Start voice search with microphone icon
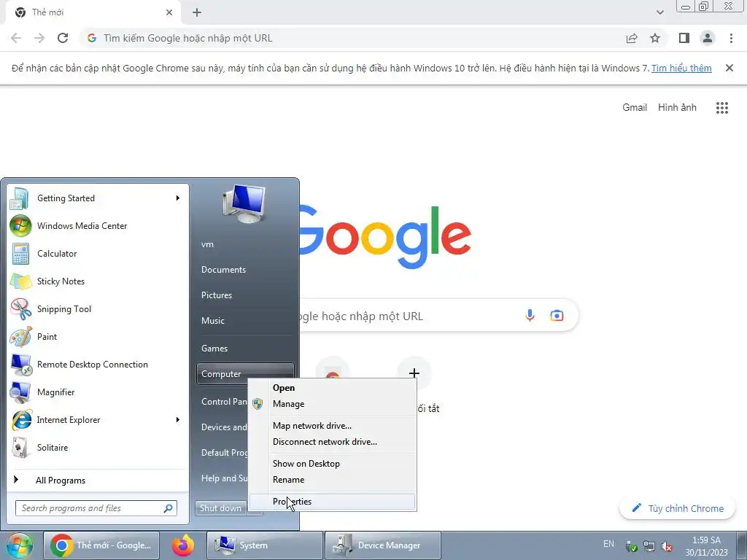Viewport: 747px width, 560px height. 530,315
